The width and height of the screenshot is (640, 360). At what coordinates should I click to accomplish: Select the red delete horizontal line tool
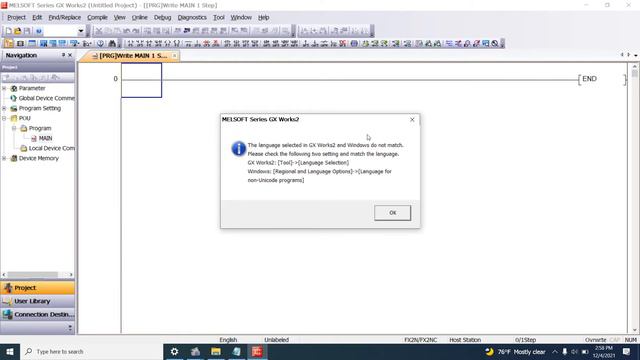tap(207, 43)
